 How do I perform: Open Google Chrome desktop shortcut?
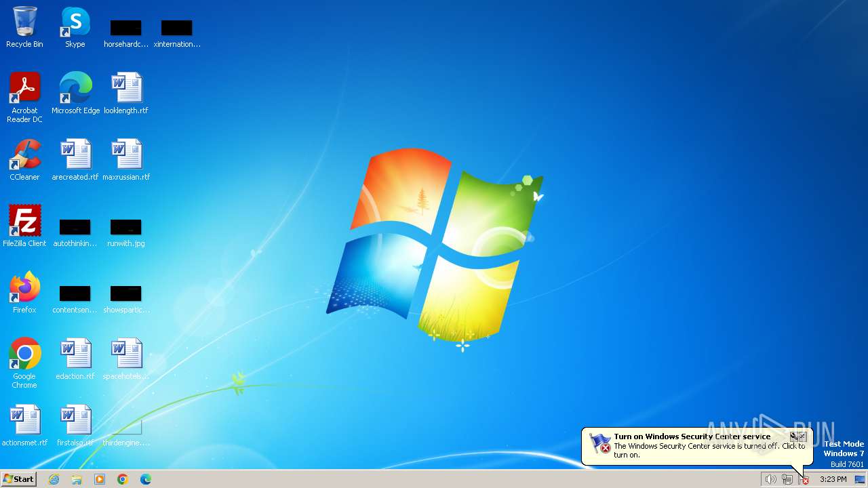pos(24,363)
